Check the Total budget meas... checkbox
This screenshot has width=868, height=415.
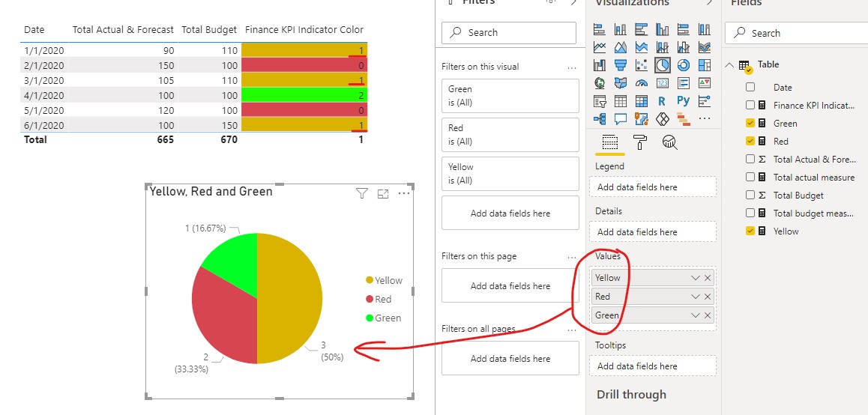click(750, 213)
